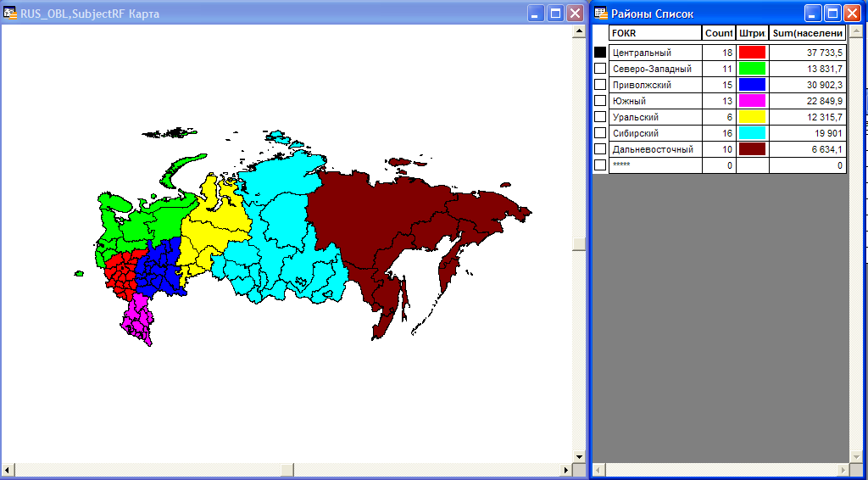Screen dimensions: 868x480
Task: Click population value 19 901
Action: click(x=830, y=133)
